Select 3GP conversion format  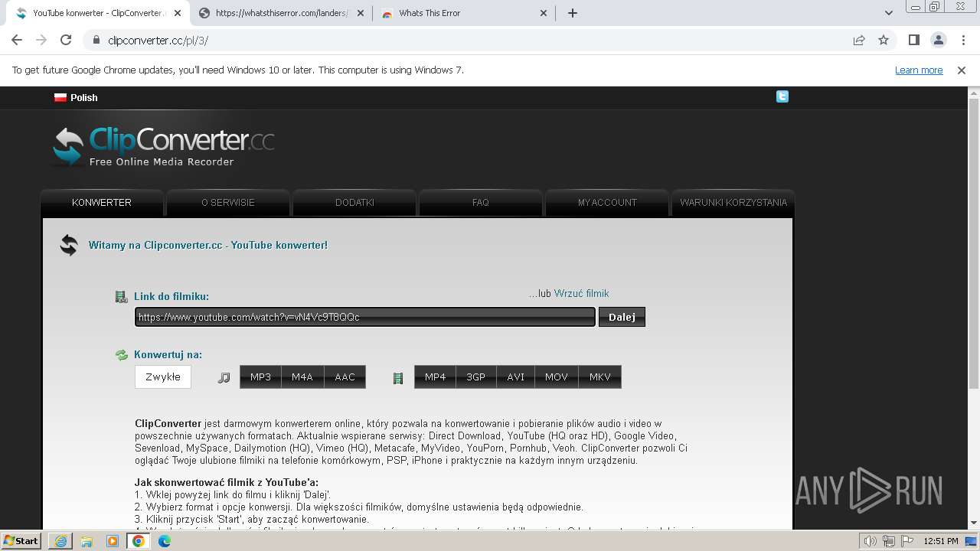[476, 377]
